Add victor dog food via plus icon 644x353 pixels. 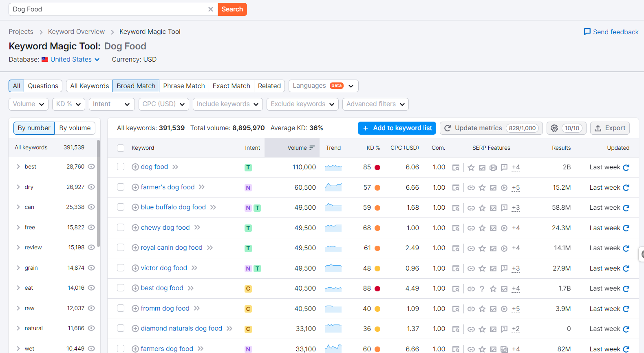(x=135, y=268)
